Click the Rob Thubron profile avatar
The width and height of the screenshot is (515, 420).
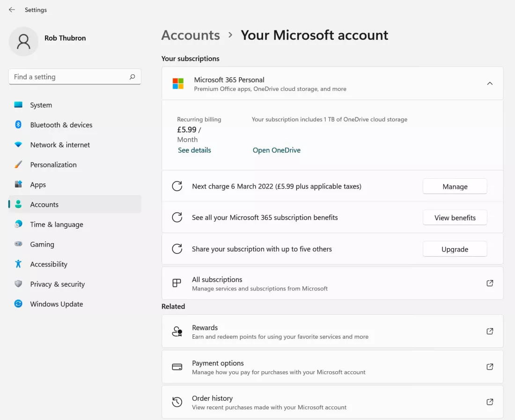pyautogui.click(x=23, y=42)
